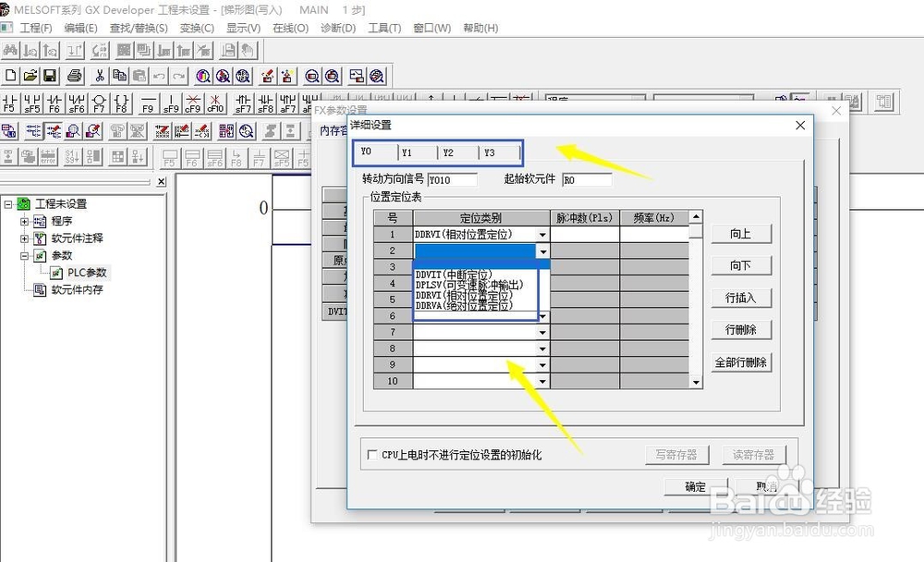Open the 诊断(D) menu

tap(338, 28)
